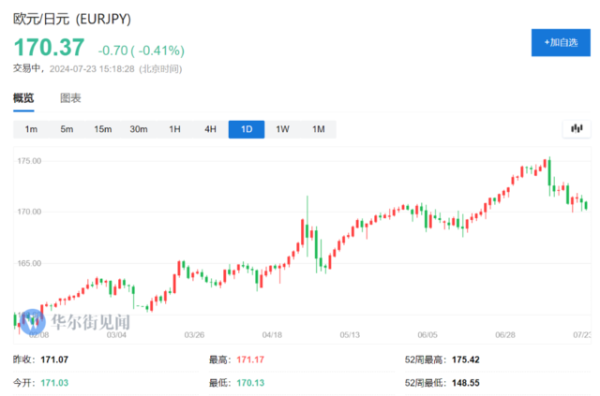The image size is (600, 396).
Task: Switch chart to 1W weekly view
Action: coord(282,129)
